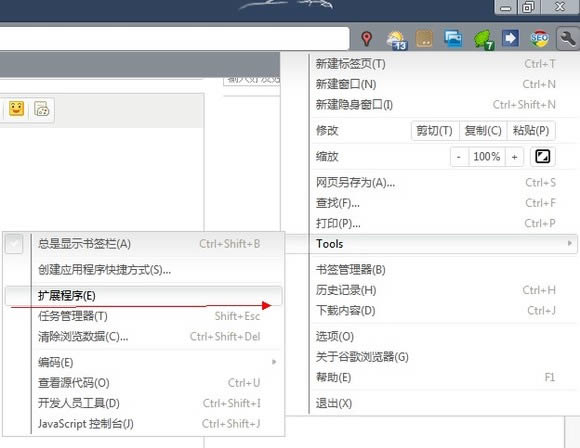This screenshot has height=448, width=580.
Task: Click the blue arrow extension icon
Action: pos(510,38)
